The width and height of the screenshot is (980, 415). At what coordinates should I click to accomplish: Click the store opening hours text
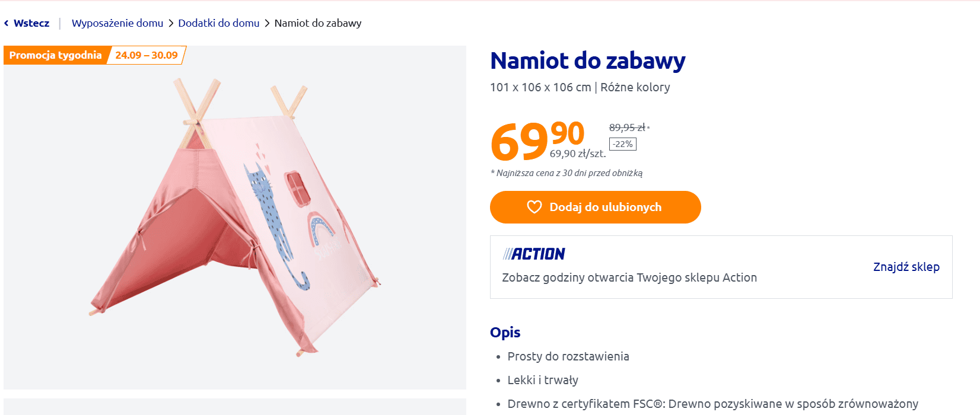click(629, 277)
